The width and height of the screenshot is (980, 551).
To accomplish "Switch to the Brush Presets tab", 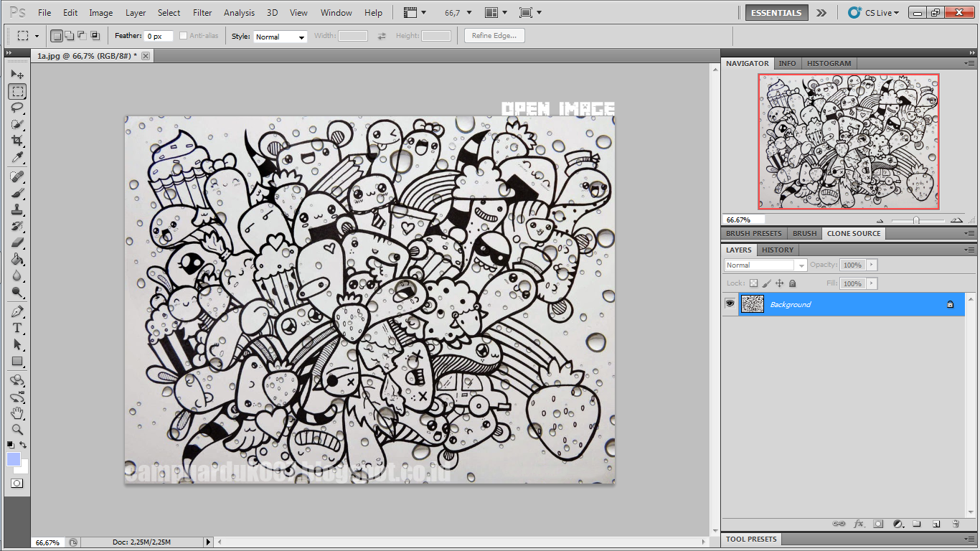I will click(x=753, y=233).
